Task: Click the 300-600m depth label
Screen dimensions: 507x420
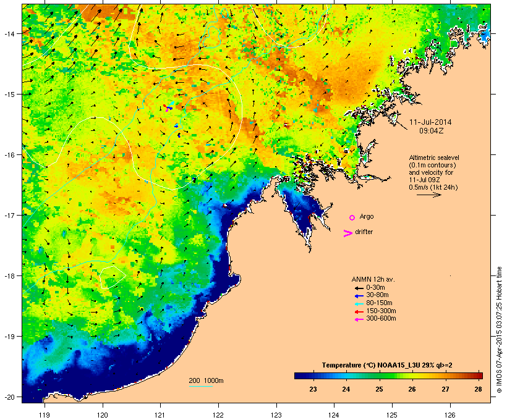Action: coord(381,319)
